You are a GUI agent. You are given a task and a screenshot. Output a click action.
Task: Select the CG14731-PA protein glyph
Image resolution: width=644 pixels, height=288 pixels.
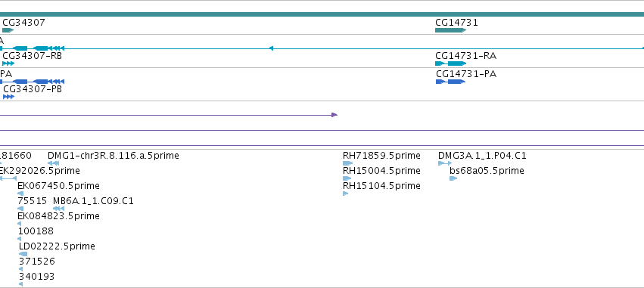pos(450,82)
